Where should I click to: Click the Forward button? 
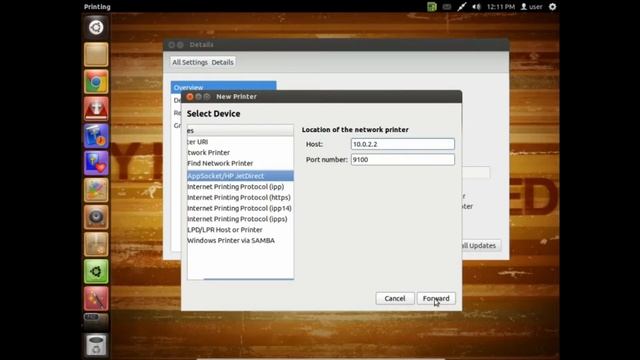436,298
